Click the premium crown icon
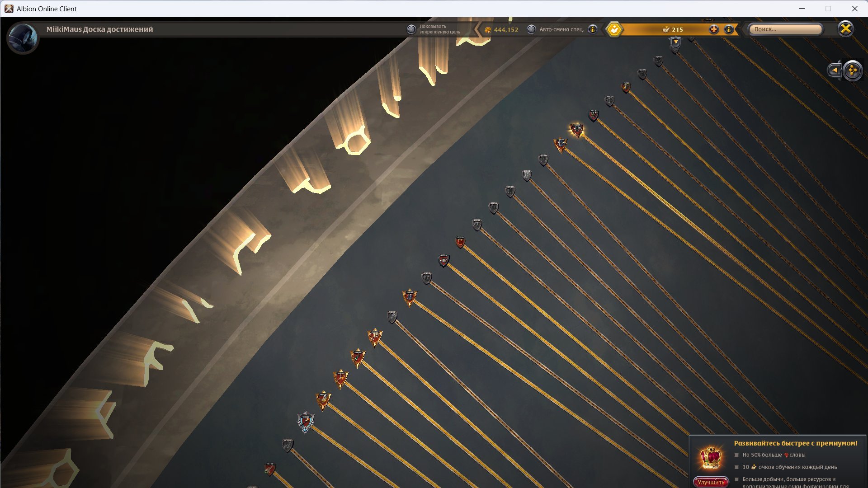This screenshot has width=868, height=488. 711,458
